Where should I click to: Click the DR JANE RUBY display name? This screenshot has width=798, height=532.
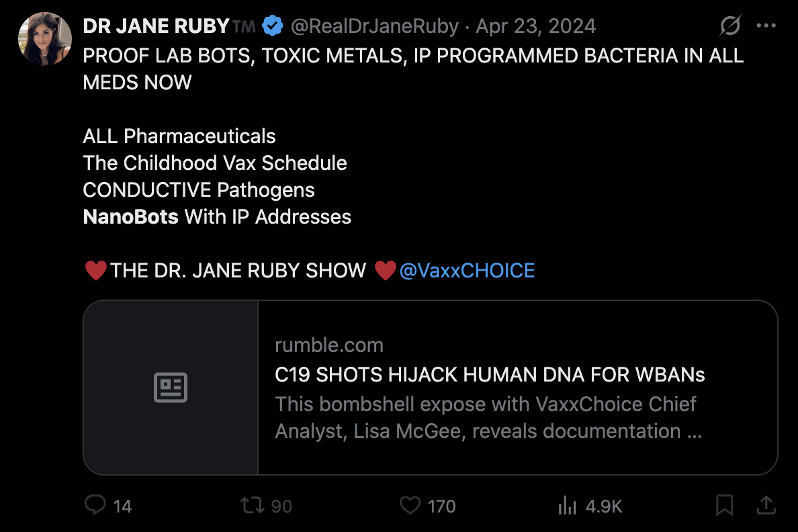click(157, 27)
